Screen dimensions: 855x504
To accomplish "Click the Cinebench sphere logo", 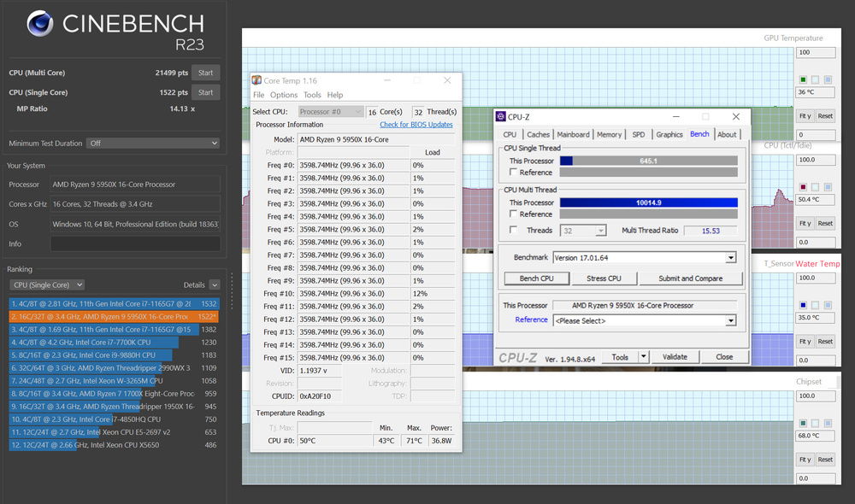I will click(x=39, y=24).
